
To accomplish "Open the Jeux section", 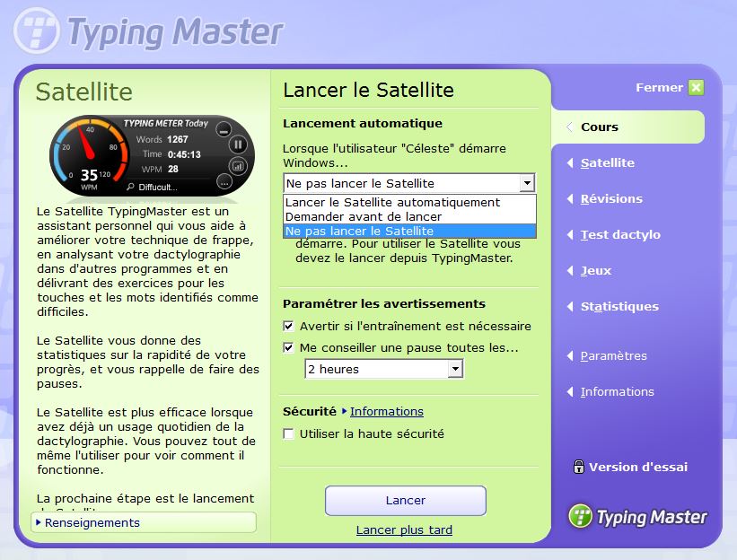I will coord(596,271).
